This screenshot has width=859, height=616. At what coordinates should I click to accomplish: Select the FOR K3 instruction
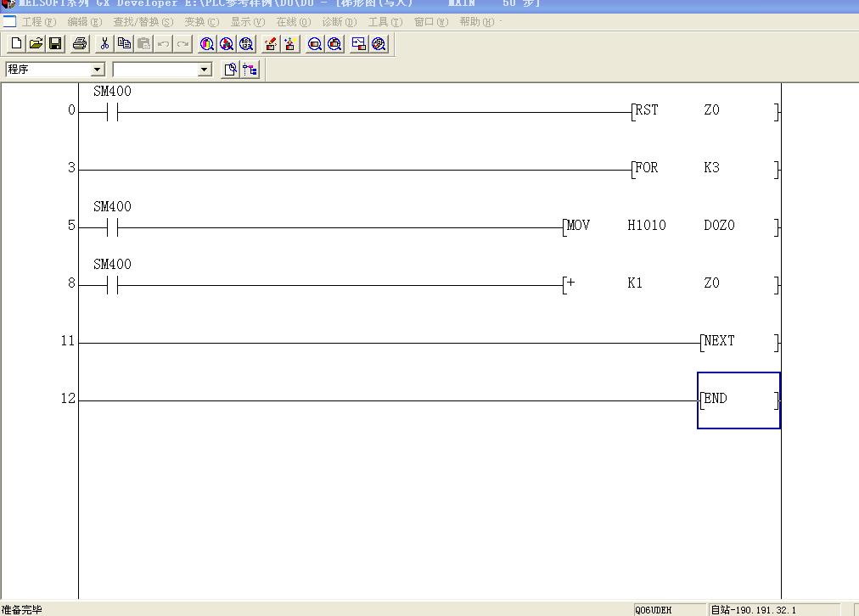pyautogui.click(x=705, y=169)
